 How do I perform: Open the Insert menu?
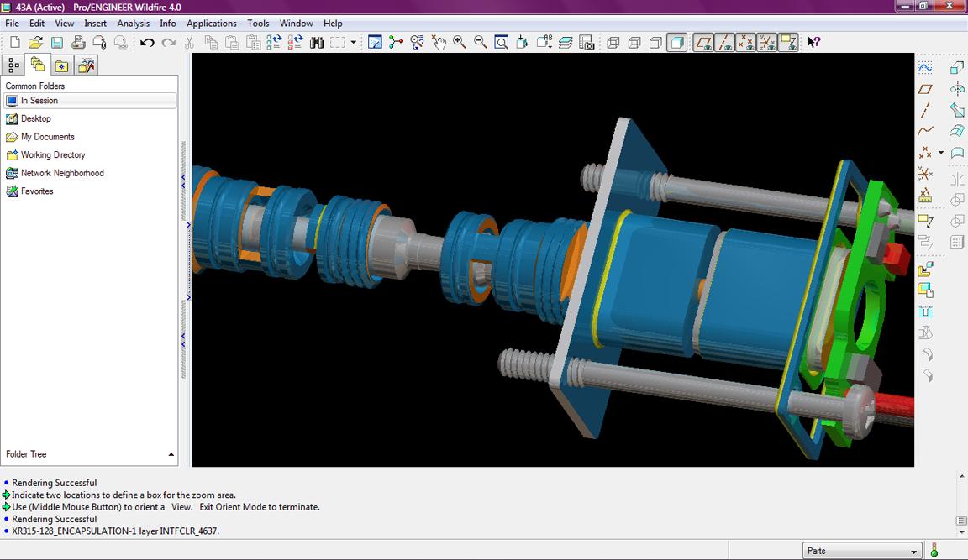(95, 24)
